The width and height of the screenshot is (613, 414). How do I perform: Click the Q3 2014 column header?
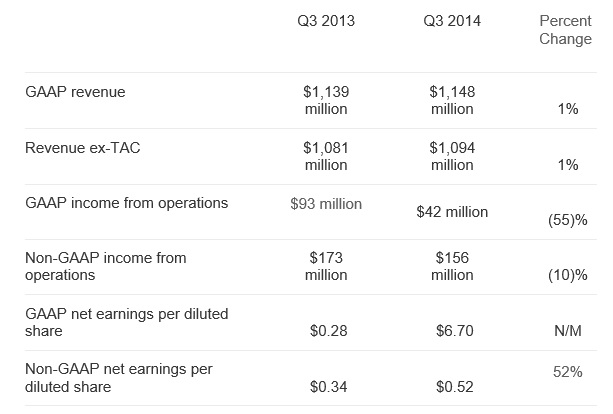pos(452,21)
